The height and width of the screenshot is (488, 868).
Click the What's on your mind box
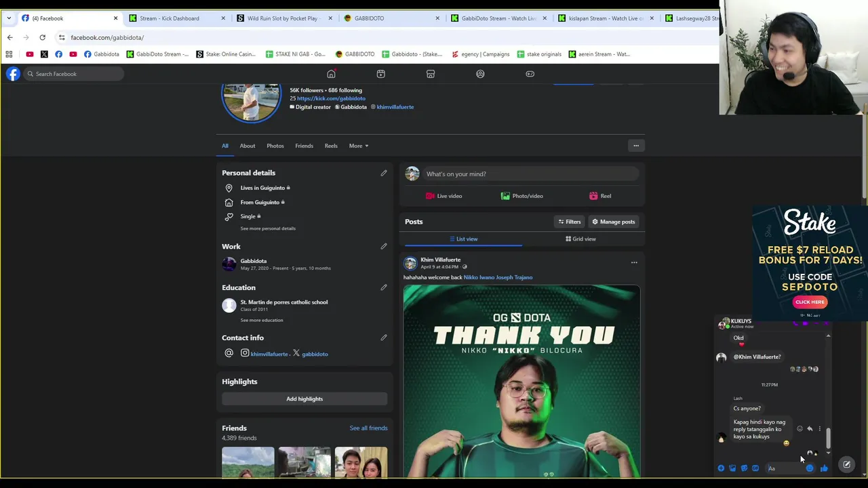pos(531,174)
